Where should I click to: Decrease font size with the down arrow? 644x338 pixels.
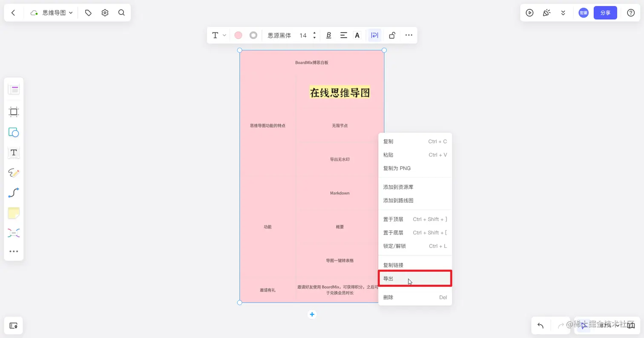click(x=314, y=38)
